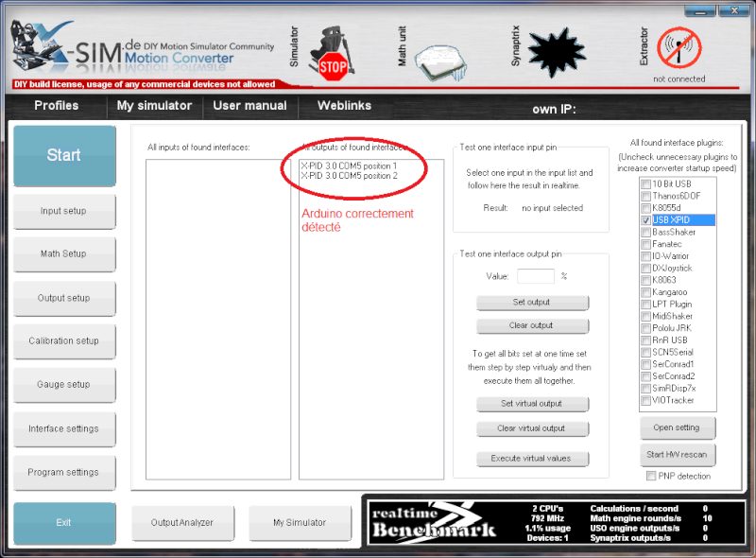Select X-PID 3.0 COM5 position 1 output
The width and height of the screenshot is (756, 558).
click(x=349, y=166)
